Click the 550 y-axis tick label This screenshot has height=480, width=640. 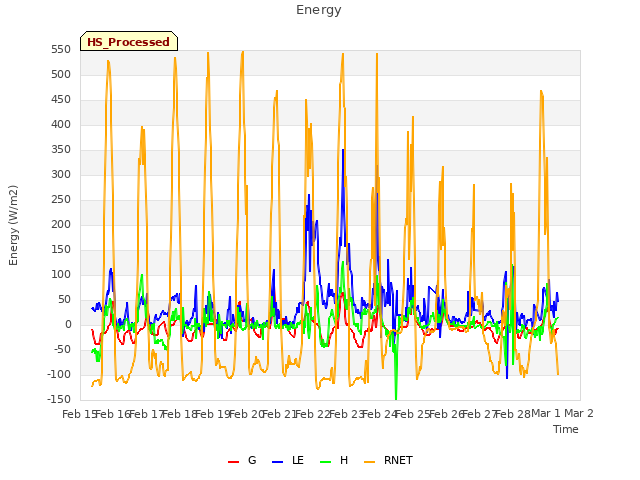coord(61,50)
